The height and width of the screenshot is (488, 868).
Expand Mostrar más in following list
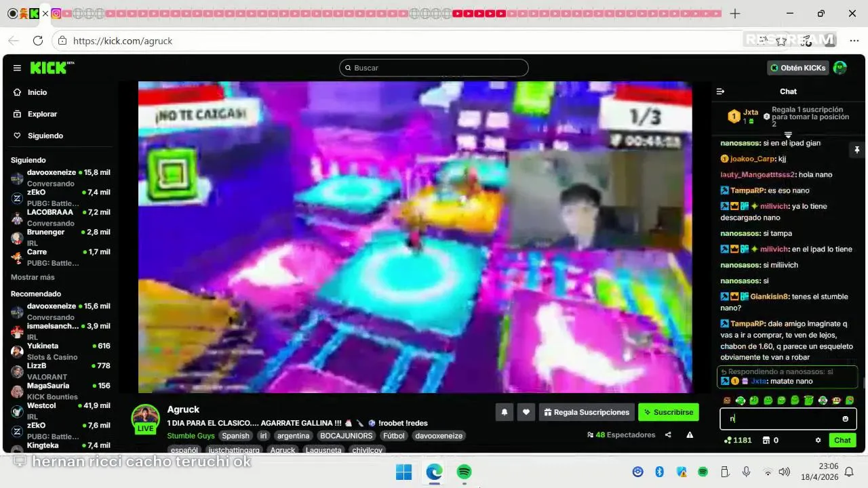[x=33, y=277]
